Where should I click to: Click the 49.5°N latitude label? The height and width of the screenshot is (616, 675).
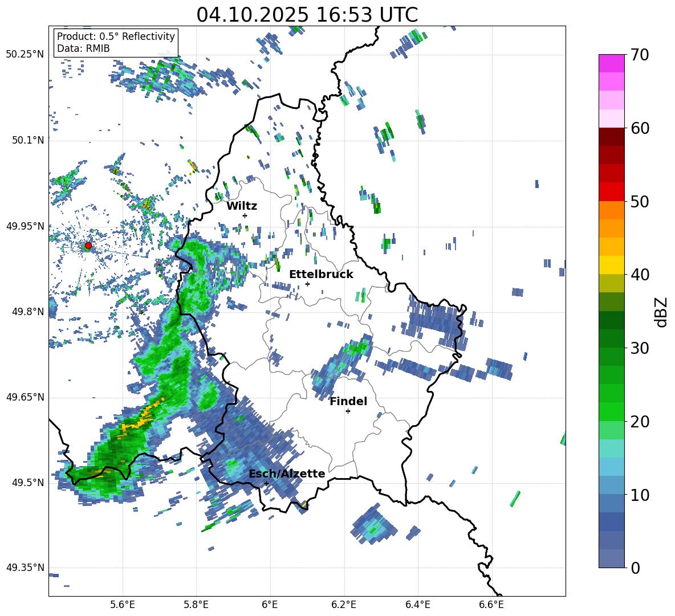[27, 482]
